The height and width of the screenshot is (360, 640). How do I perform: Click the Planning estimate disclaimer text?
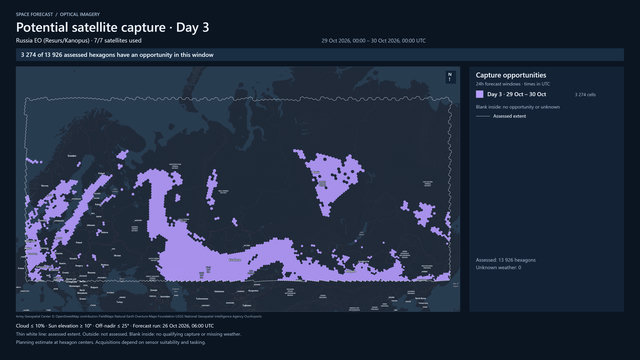[x=111, y=342]
